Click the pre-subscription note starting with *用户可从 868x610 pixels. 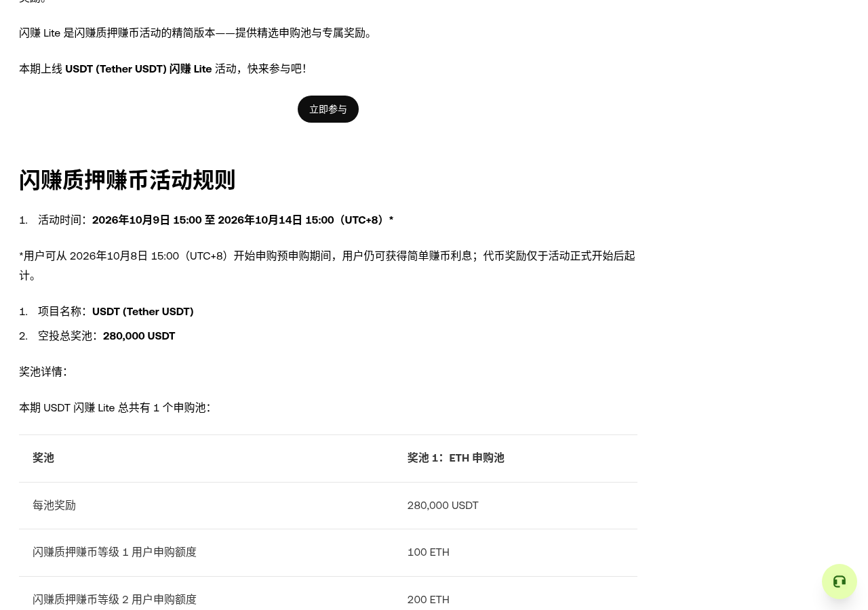coord(327,265)
